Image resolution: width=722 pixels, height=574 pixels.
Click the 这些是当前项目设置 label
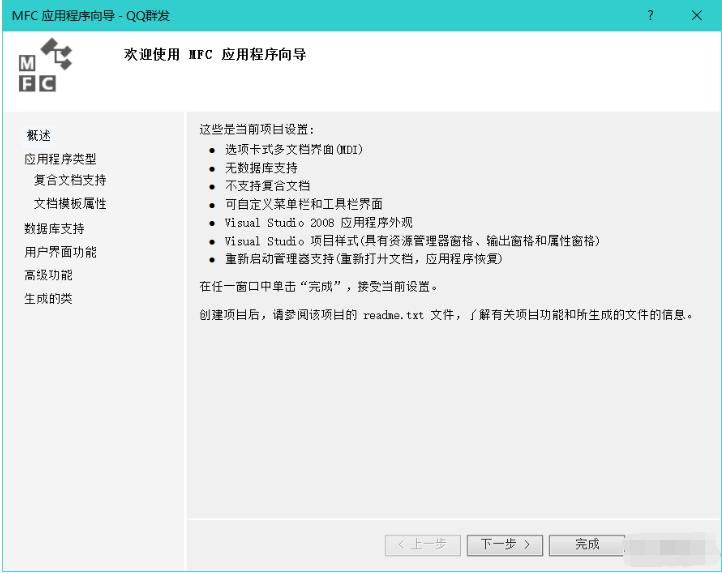point(256,129)
